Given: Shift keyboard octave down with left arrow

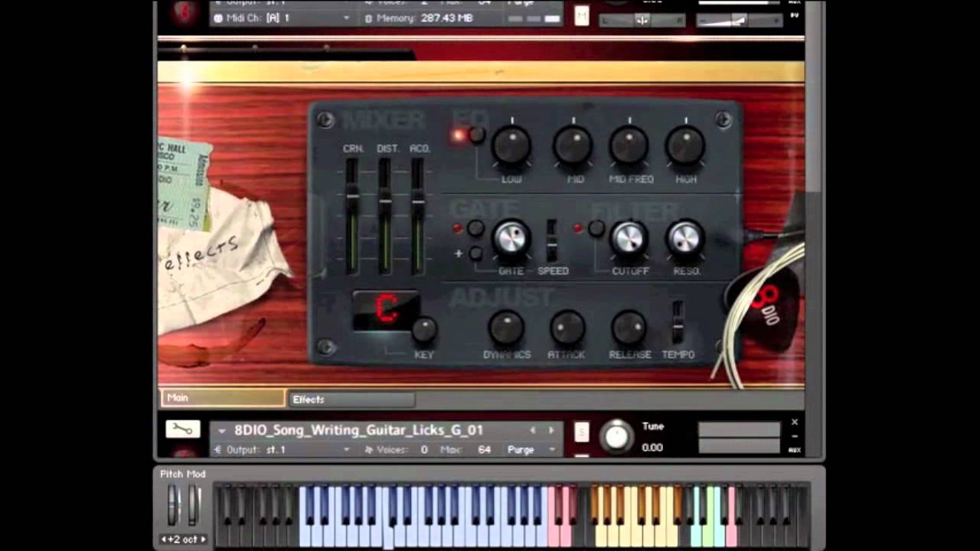Looking at the screenshot, I should coord(164,540).
